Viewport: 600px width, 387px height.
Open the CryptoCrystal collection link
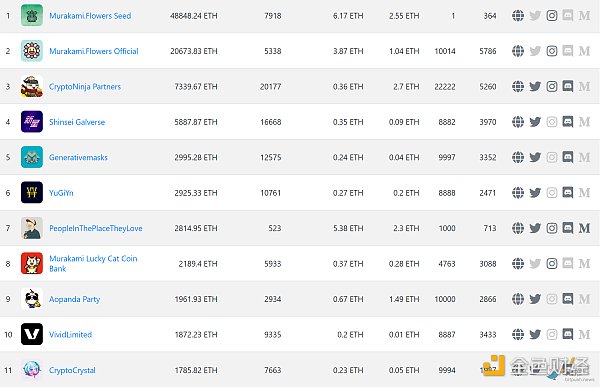point(72,370)
